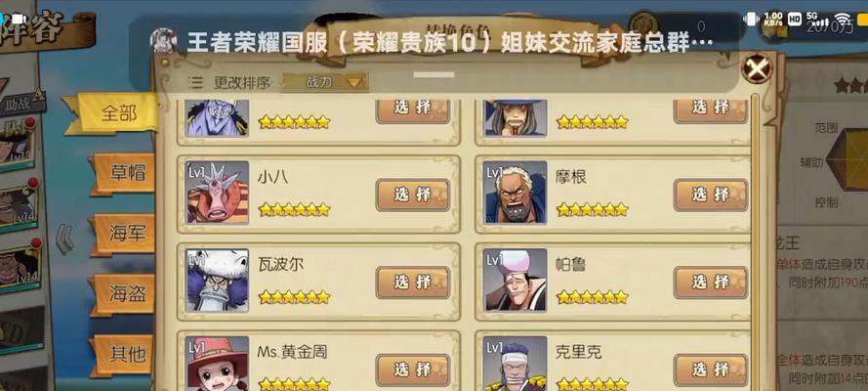Screen dimensions: 868x391
Task: Switch to the 草帽 category tab
Action: click(x=125, y=174)
